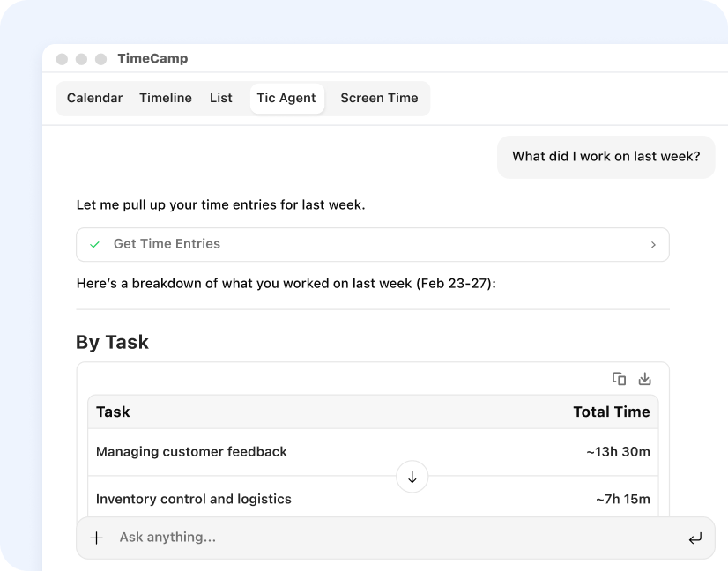Switch to the Timeline tab
Image resolution: width=728 pixels, height=571 pixels.
[165, 98]
